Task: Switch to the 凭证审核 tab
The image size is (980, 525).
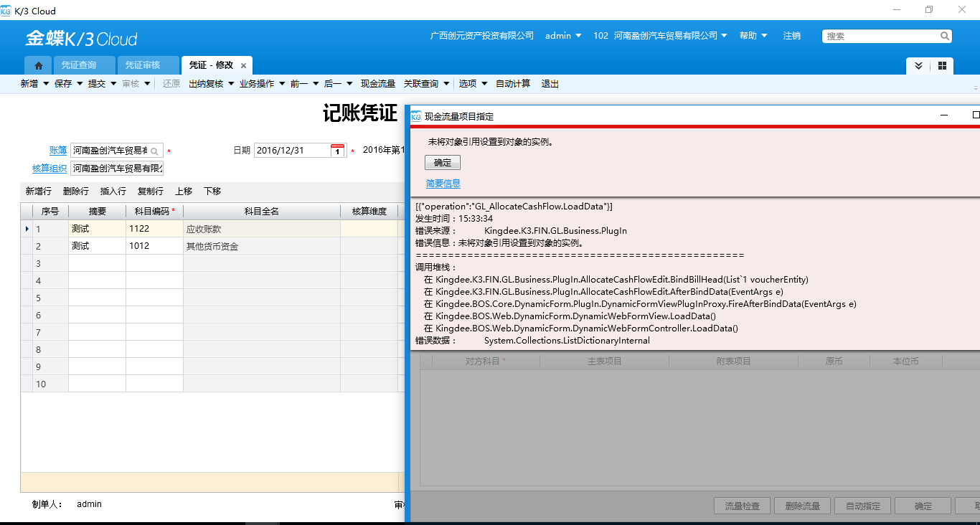Action: (x=142, y=65)
